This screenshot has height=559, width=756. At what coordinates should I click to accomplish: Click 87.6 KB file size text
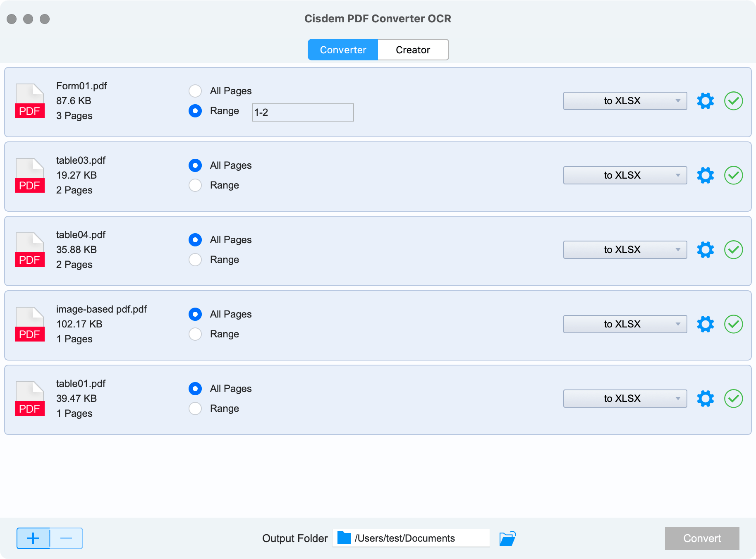(74, 101)
